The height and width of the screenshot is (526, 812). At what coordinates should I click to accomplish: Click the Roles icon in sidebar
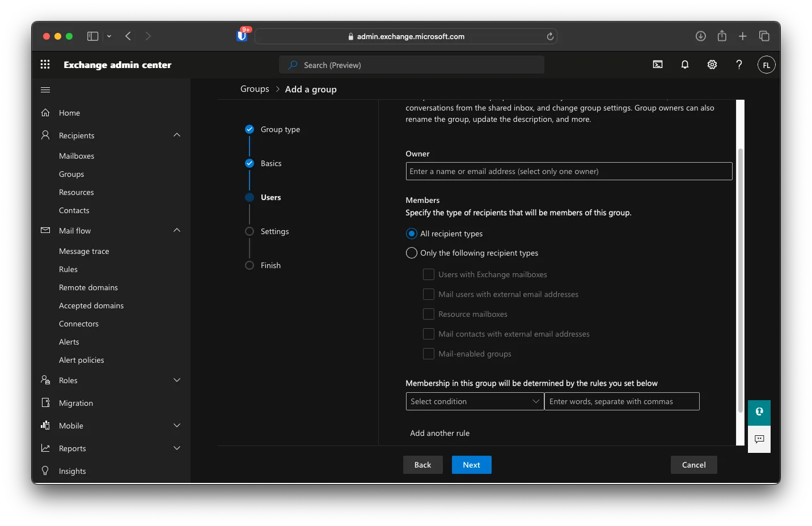coord(45,380)
